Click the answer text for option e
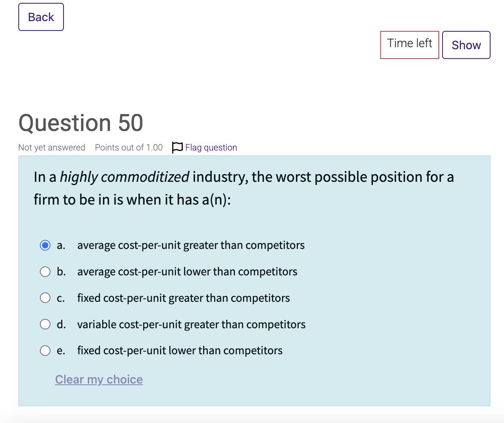 [180, 350]
